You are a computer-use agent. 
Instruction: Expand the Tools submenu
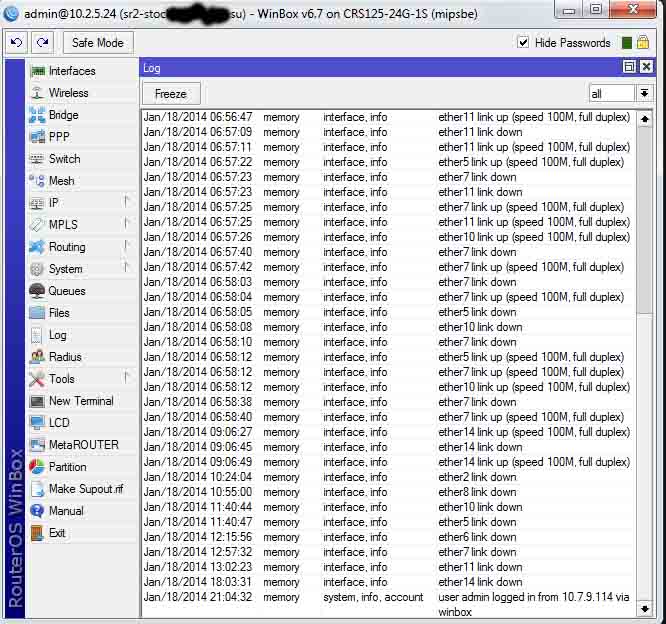point(126,378)
